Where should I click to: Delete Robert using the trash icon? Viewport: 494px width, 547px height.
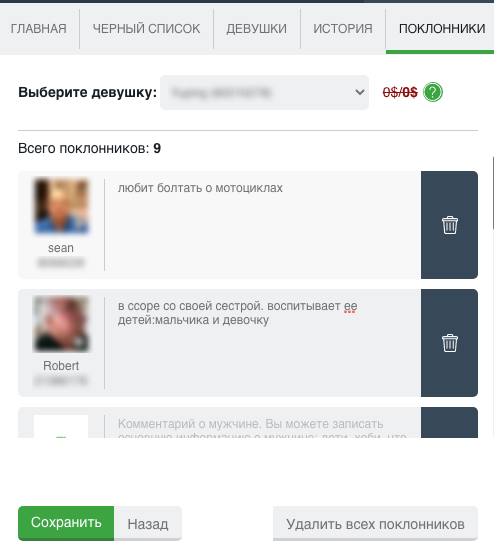click(449, 343)
